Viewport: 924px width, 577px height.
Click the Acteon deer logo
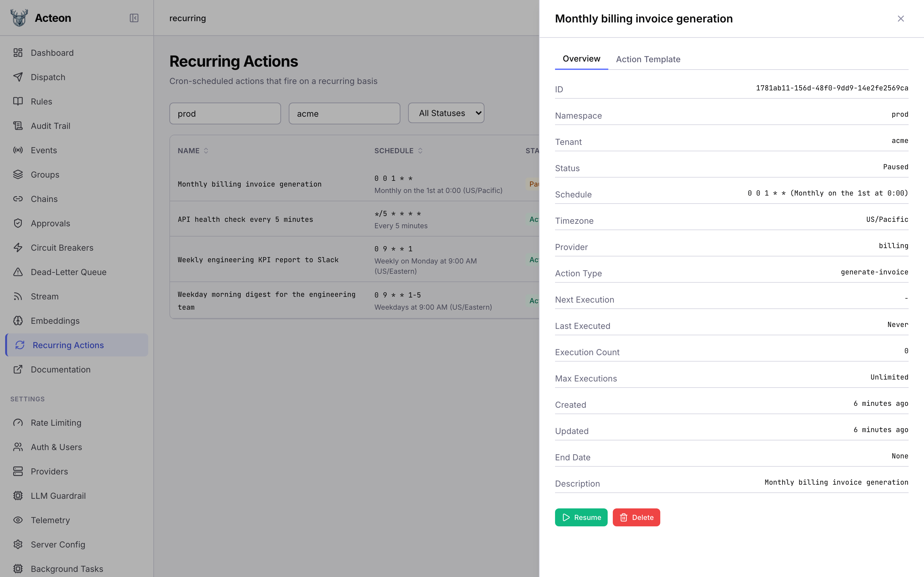[19, 18]
